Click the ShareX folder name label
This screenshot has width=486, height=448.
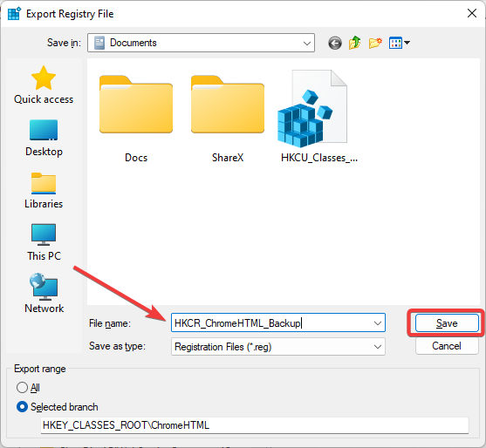(x=228, y=158)
